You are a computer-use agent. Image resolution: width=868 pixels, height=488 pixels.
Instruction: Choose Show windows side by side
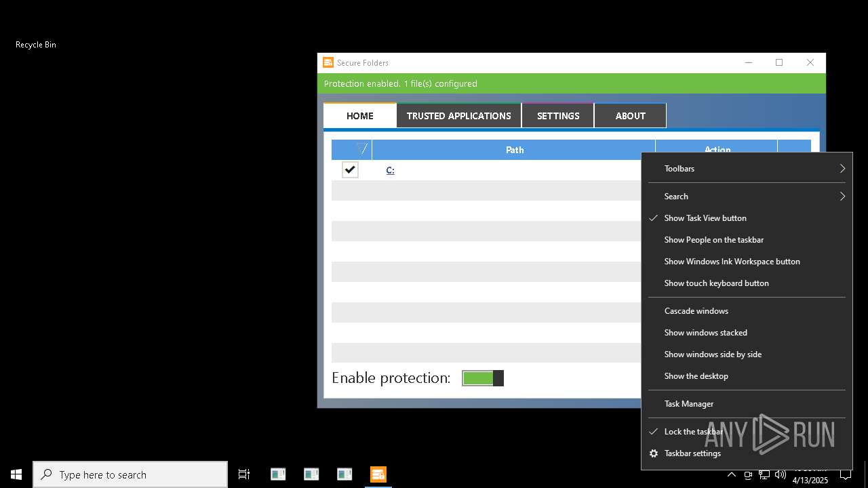747,354
